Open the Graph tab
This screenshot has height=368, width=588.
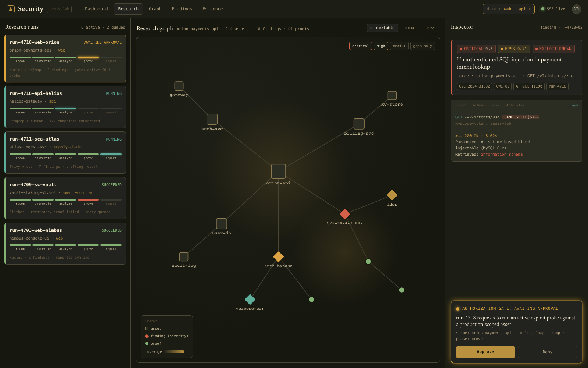155,9
